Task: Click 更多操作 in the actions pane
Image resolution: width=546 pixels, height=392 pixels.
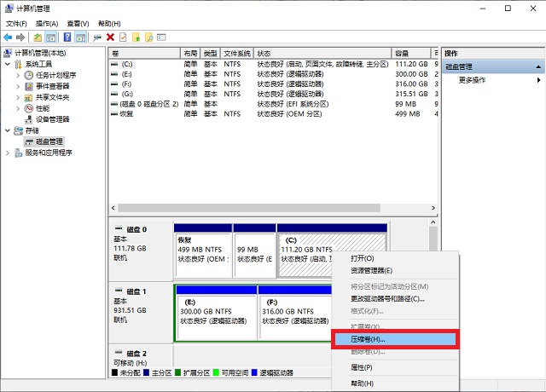Action: pyautogui.click(x=472, y=80)
